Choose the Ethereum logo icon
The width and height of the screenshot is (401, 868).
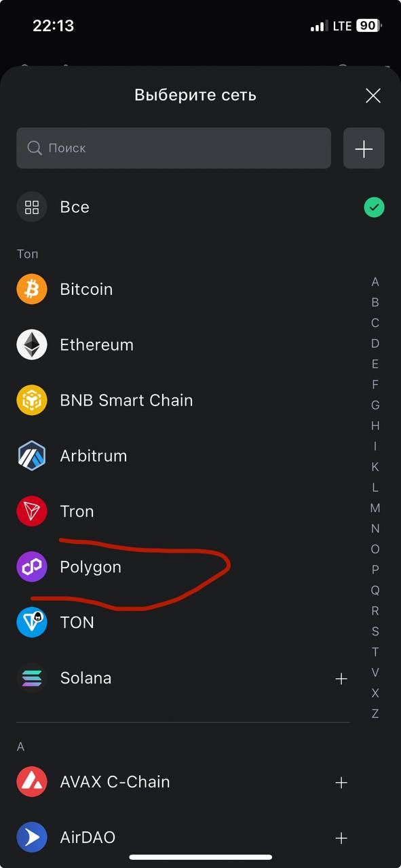click(x=32, y=345)
